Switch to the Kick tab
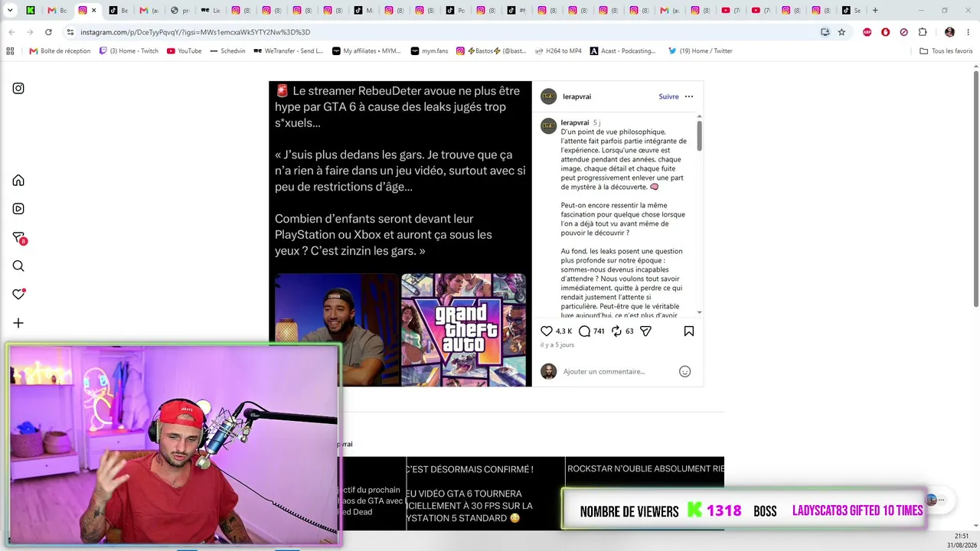 [31, 10]
